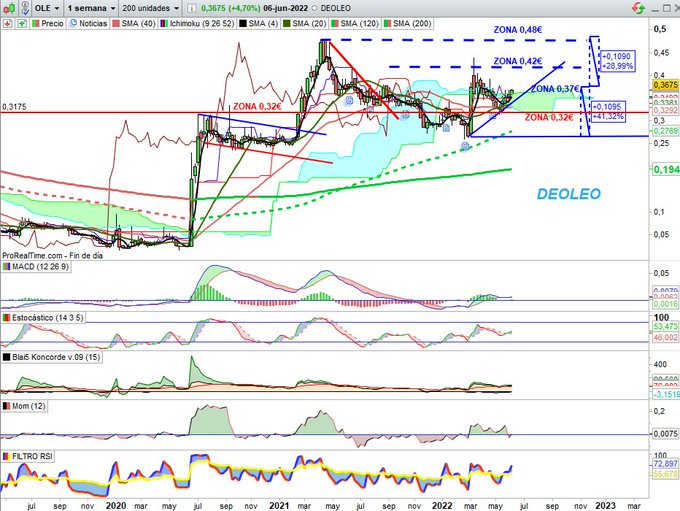Screen dimensions: 680x511
Task: Open chart settings via wrench-and-check icon
Action: pyautogui.click(x=26, y=8)
